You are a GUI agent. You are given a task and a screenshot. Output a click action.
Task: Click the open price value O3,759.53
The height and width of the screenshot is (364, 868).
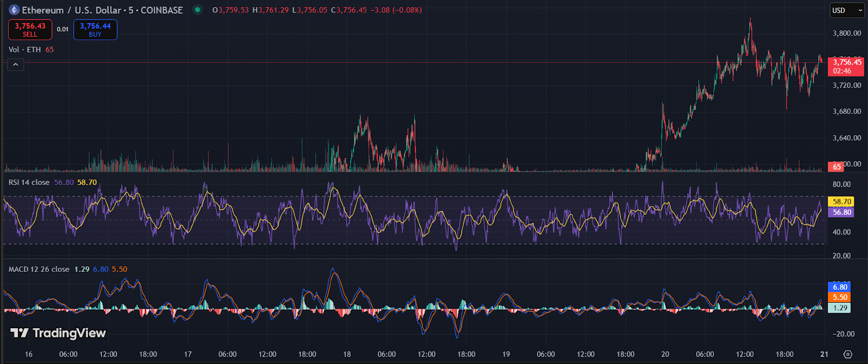coord(231,10)
